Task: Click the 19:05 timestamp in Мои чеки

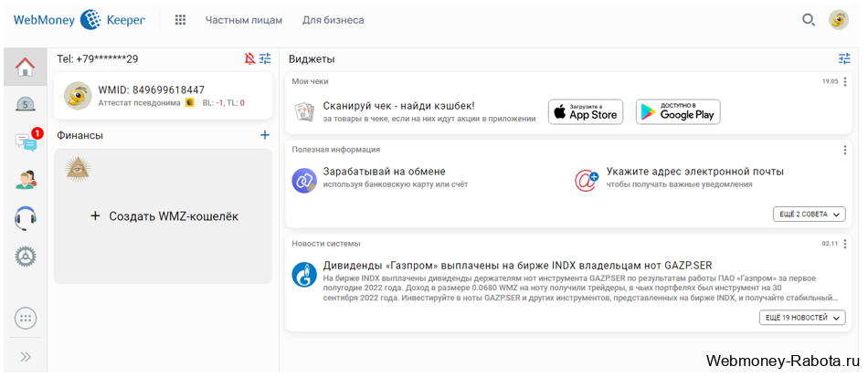Action: click(830, 82)
